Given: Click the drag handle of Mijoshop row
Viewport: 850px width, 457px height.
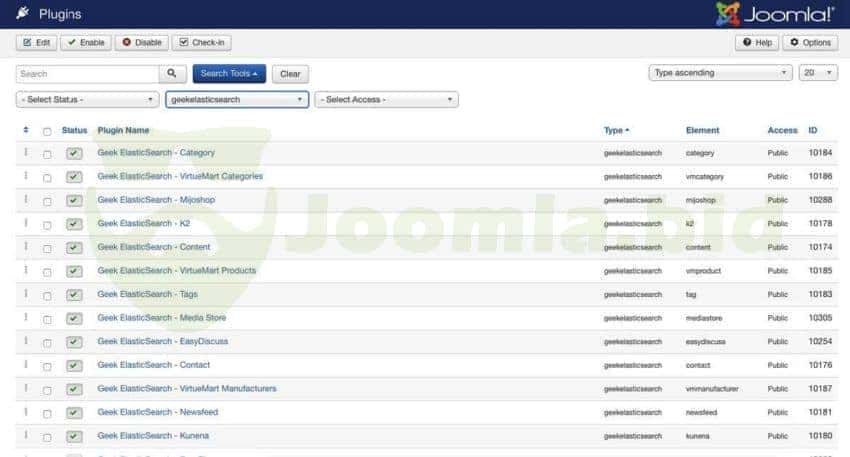Looking at the screenshot, I should pyautogui.click(x=25, y=199).
